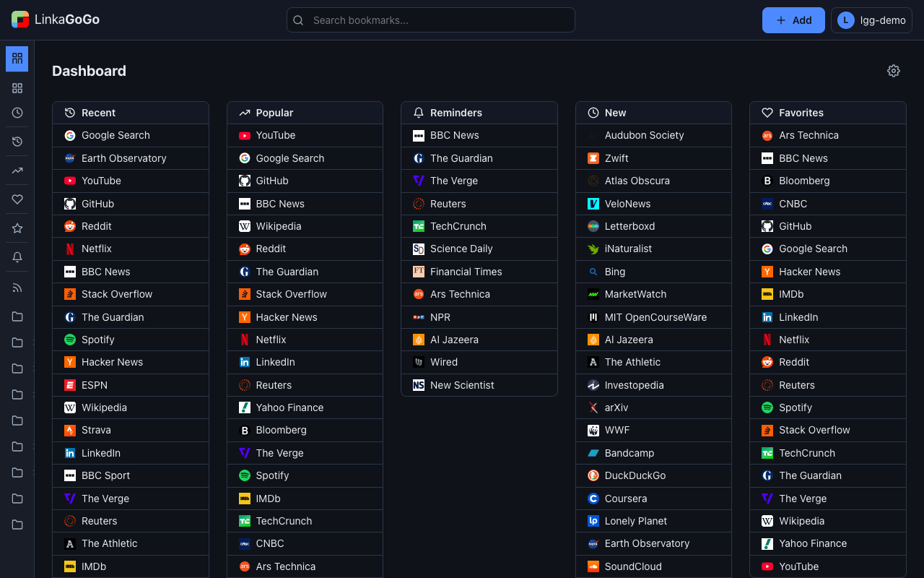
Task: Open the RSS feeds icon in the sidebar
Action: tap(17, 287)
